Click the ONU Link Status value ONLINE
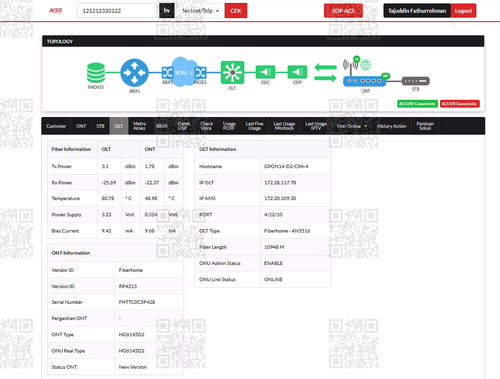This screenshot has width=500, height=379. coord(273,279)
